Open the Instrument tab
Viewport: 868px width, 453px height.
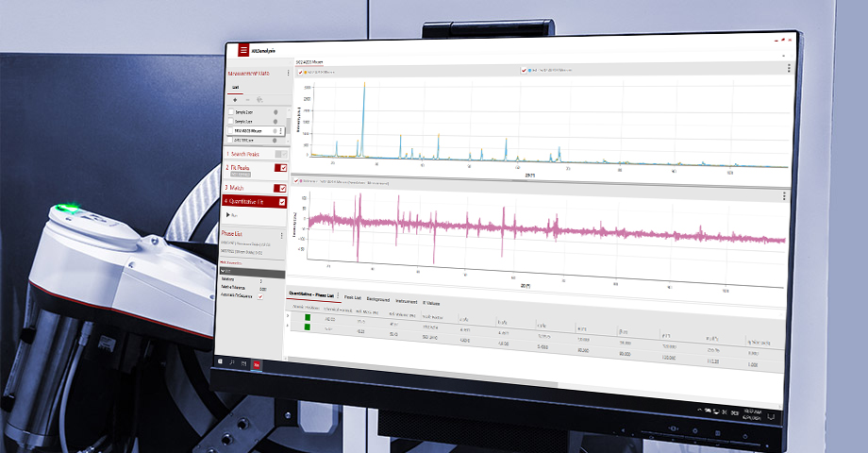[x=406, y=300]
